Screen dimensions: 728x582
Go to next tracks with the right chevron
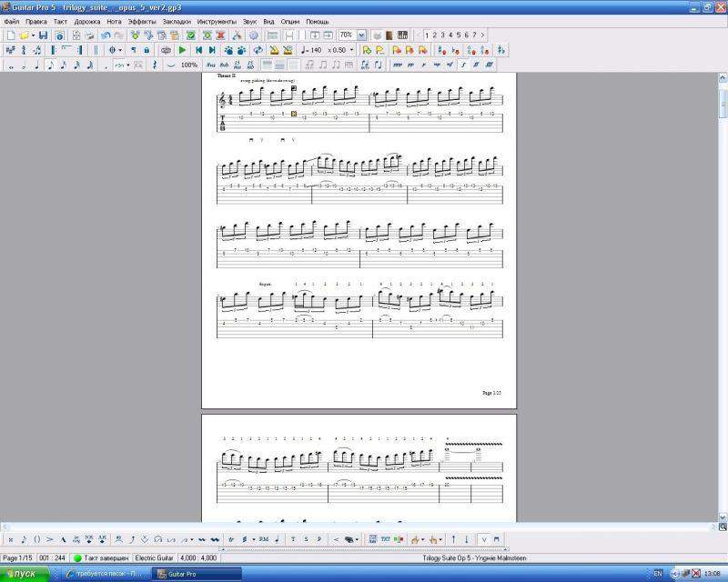[x=482, y=35]
